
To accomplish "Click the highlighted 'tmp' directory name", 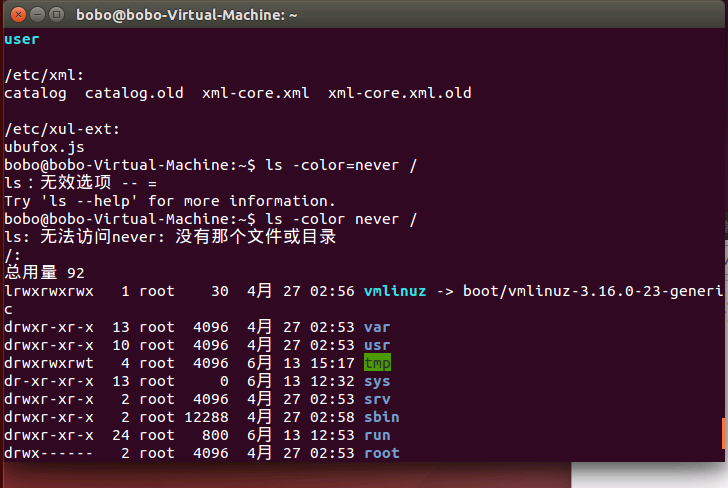I will (377, 363).
